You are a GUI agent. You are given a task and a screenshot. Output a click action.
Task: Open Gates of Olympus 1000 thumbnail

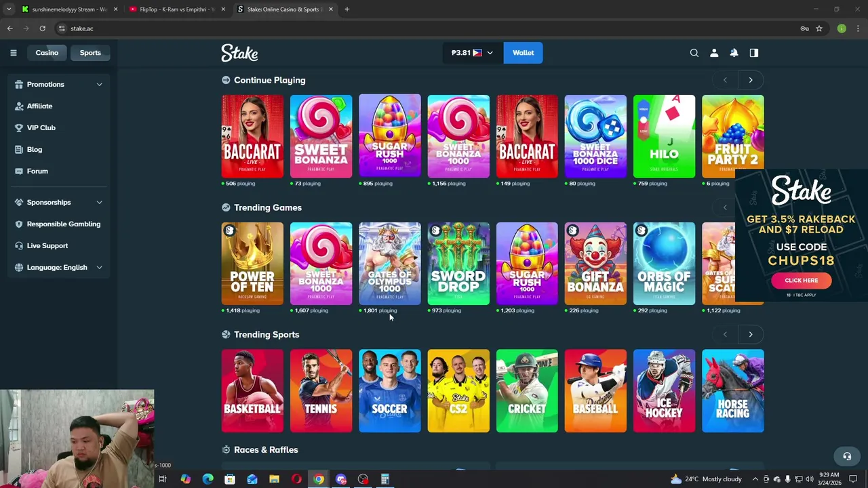389,264
